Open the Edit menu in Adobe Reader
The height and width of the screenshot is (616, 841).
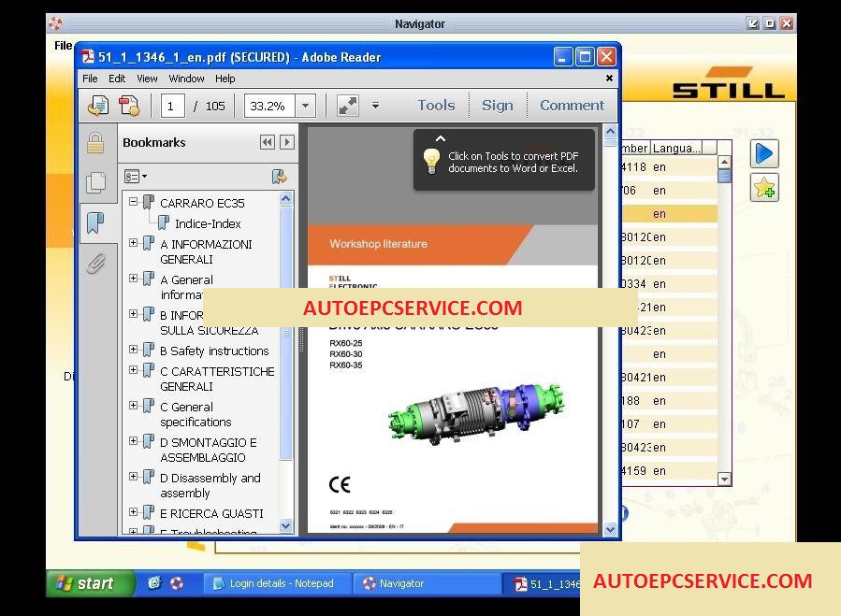coord(117,79)
